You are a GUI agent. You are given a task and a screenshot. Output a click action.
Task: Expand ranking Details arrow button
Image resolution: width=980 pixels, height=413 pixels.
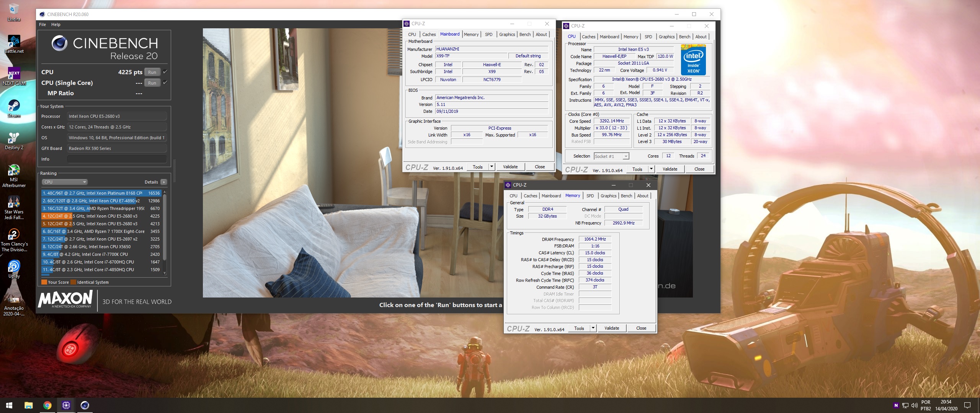pos(164,182)
